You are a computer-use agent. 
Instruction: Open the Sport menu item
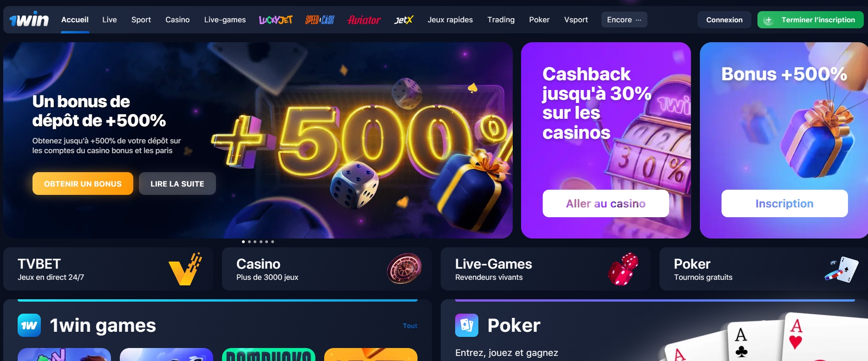pos(141,19)
